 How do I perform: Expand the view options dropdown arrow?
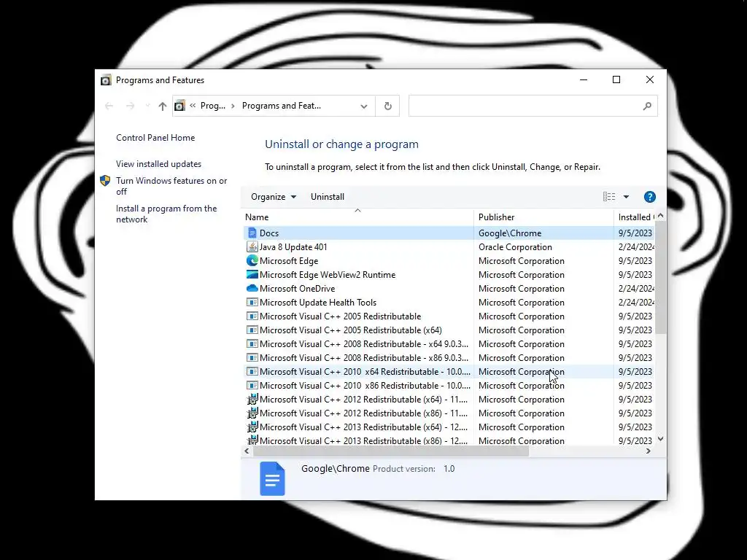pos(626,197)
